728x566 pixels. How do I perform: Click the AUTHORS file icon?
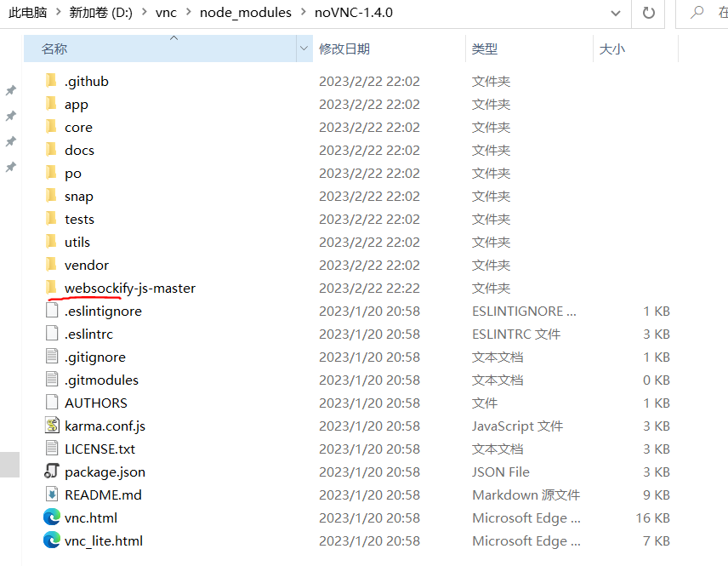pyautogui.click(x=52, y=402)
